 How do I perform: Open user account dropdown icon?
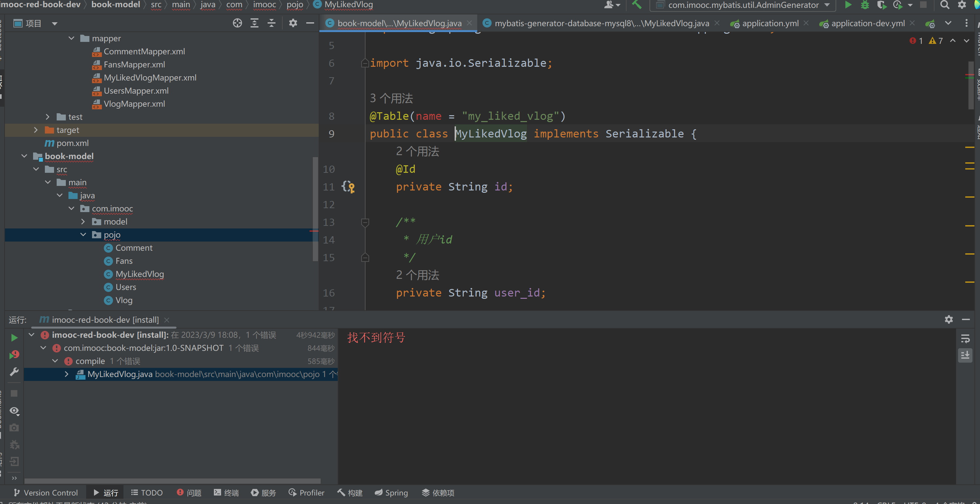click(x=612, y=5)
